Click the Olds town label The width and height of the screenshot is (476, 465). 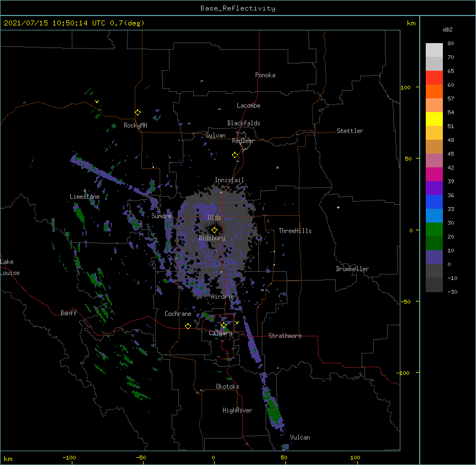[x=214, y=218]
